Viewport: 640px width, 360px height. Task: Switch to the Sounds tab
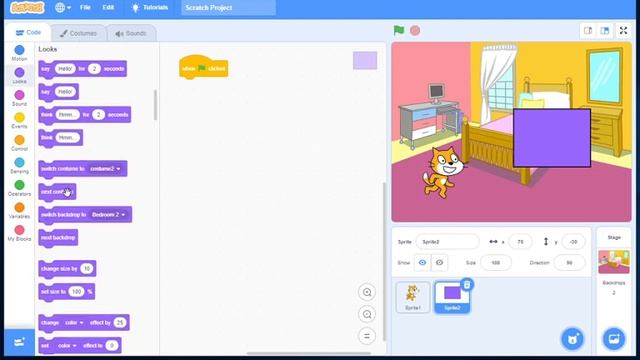[x=131, y=33]
